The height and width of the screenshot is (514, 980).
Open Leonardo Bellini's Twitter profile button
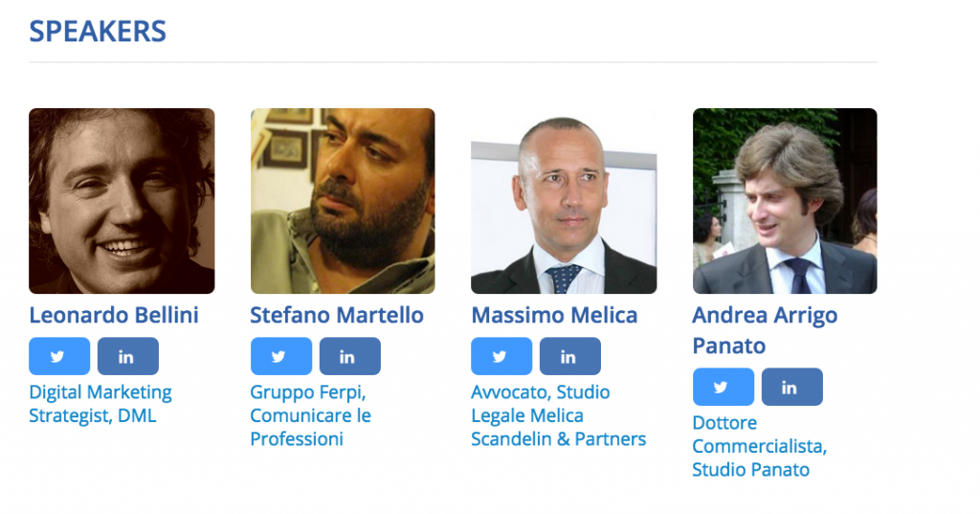[59, 356]
